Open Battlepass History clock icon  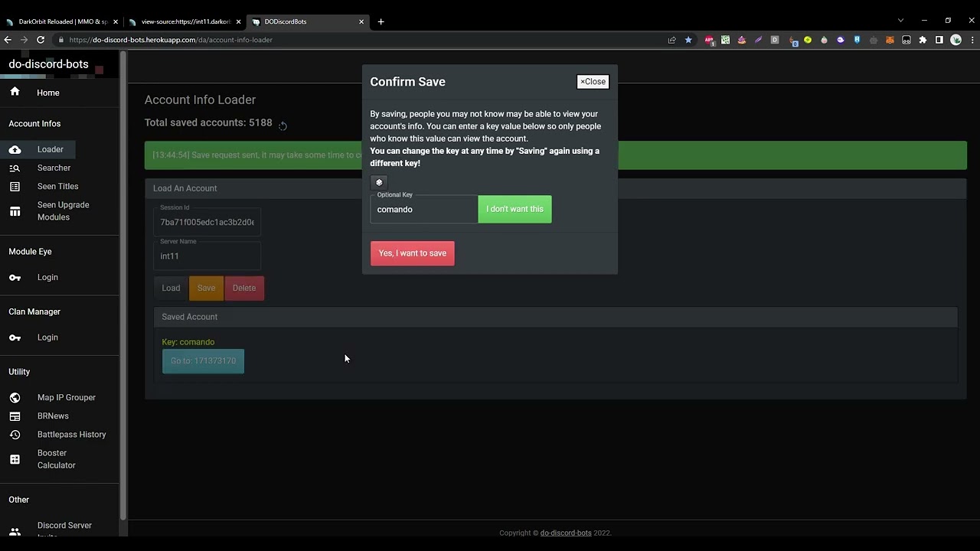[x=15, y=435]
